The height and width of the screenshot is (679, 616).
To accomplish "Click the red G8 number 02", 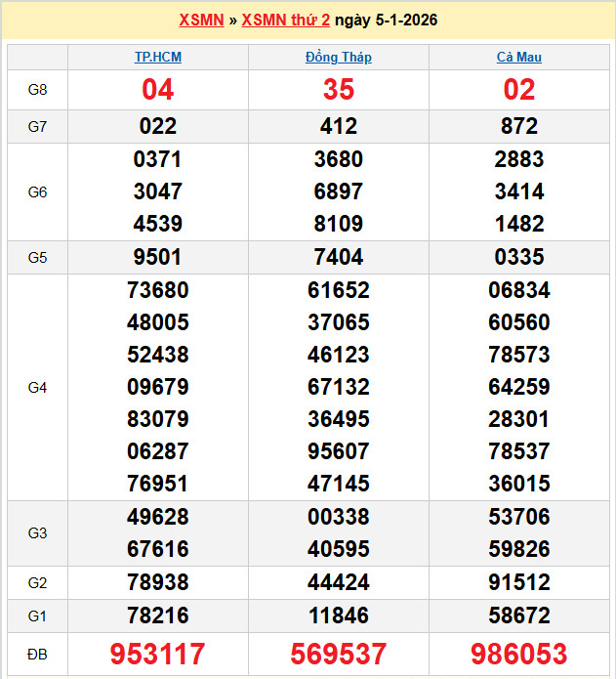I will coord(519,90).
